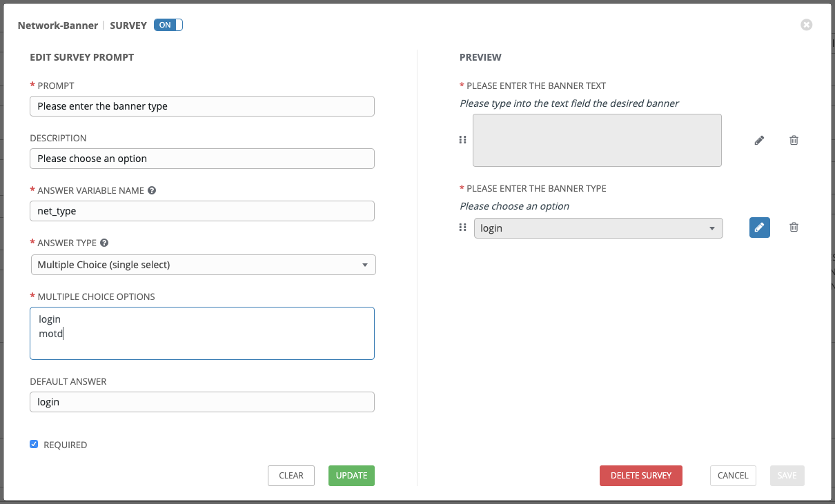This screenshot has height=504, width=835.
Task: Click the banner text preview text area
Action: (x=597, y=141)
